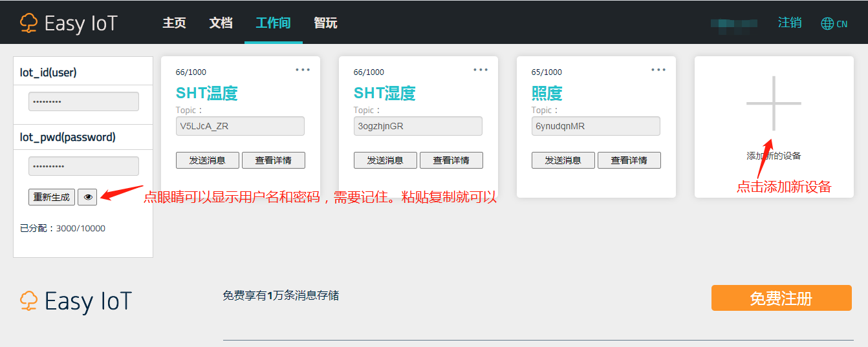Open the 智玩 tab

tap(325, 23)
